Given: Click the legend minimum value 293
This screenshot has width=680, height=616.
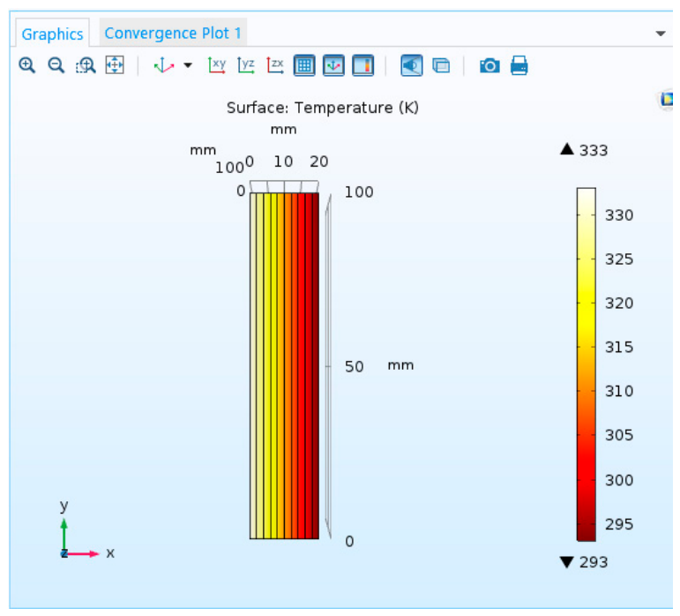Looking at the screenshot, I should (x=594, y=562).
